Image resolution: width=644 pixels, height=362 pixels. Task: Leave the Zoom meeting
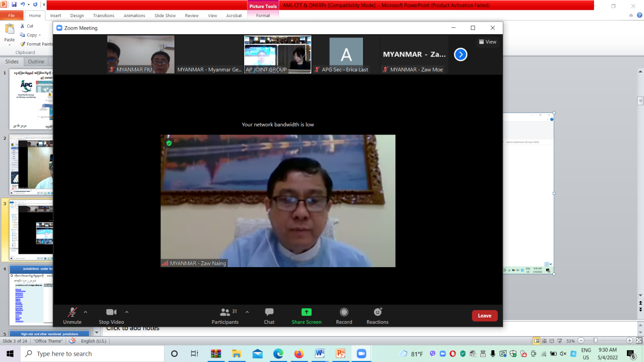484,316
